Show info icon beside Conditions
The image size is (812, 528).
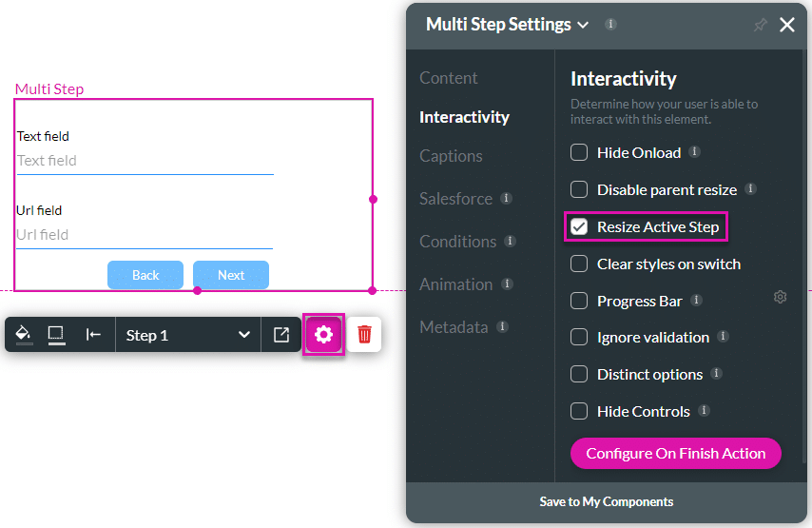(x=510, y=241)
